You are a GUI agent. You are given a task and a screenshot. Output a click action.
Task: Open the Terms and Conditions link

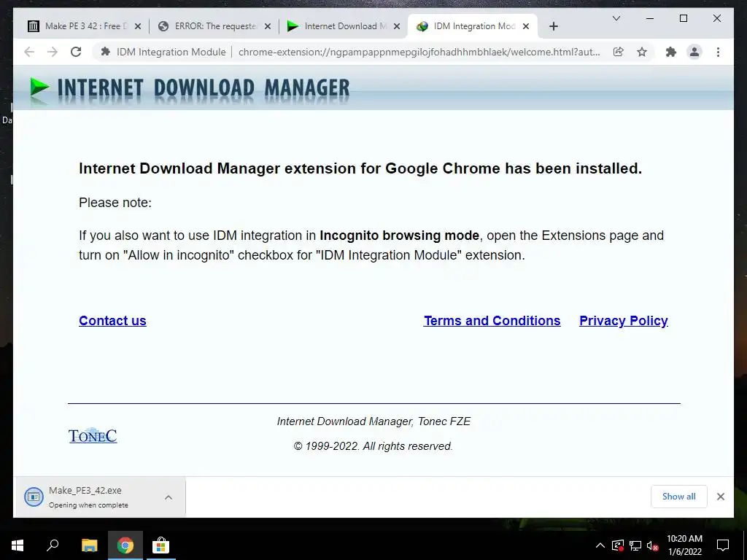[492, 321]
